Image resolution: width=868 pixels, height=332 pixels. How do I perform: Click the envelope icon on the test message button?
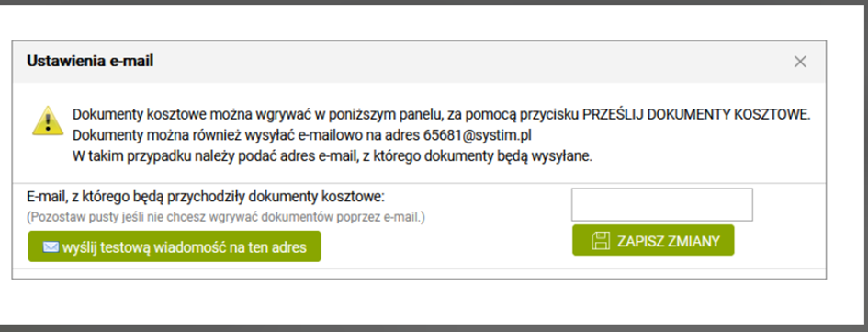[x=51, y=246]
